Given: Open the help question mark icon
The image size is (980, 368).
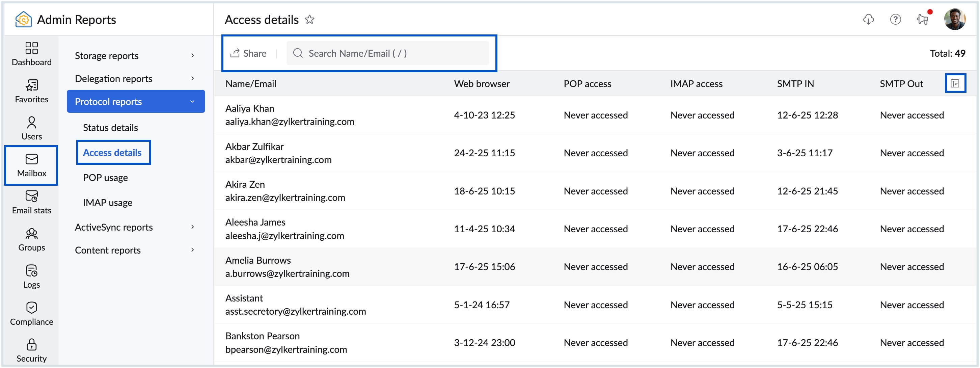Looking at the screenshot, I should tap(896, 19).
